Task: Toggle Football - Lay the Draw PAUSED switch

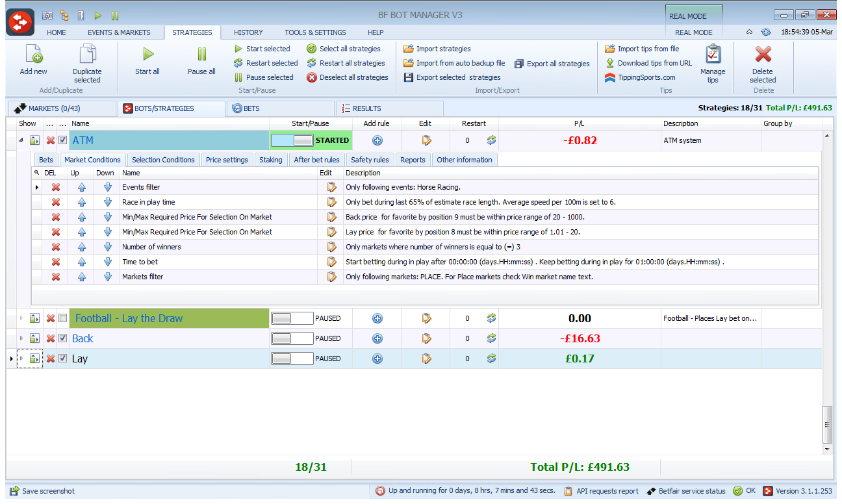Action: 292,318
